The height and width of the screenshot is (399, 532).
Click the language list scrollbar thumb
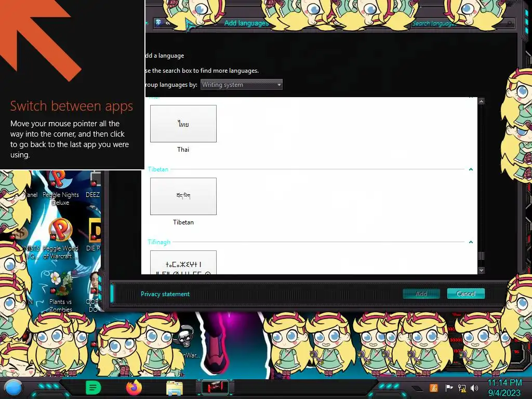coord(481,256)
